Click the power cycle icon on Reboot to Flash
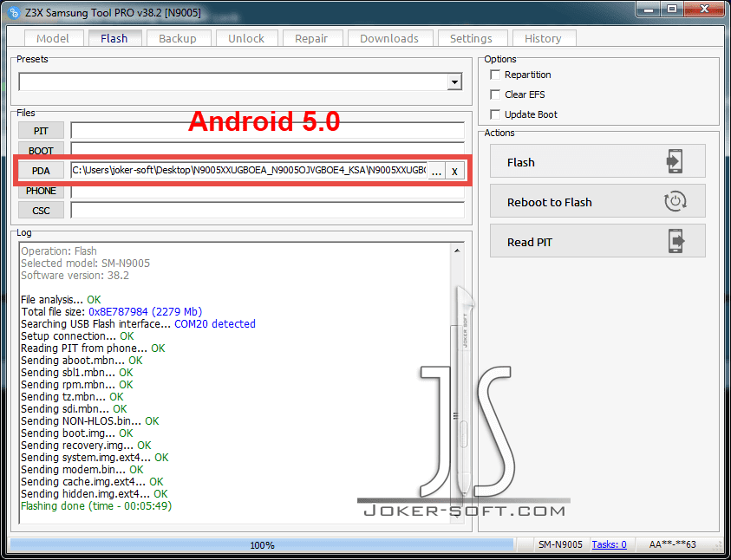Image resolution: width=731 pixels, height=560 pixels. (675, 201)
